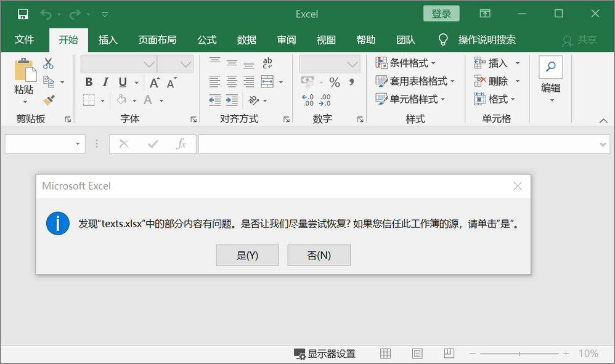
Task: Open 单元格样式 dropdown
Action: [x=410, y=99]
